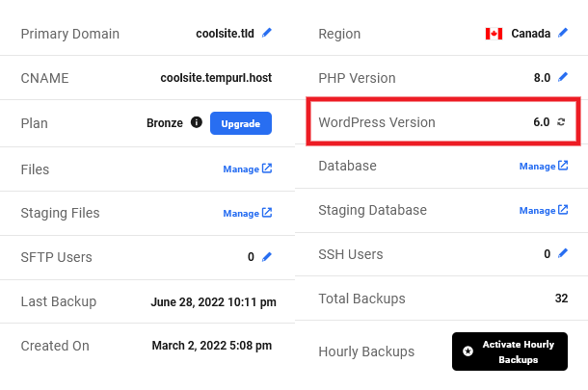Open Staging Database Manage link
The height and width of the screenshot is (390, 588).
[544, 210]
